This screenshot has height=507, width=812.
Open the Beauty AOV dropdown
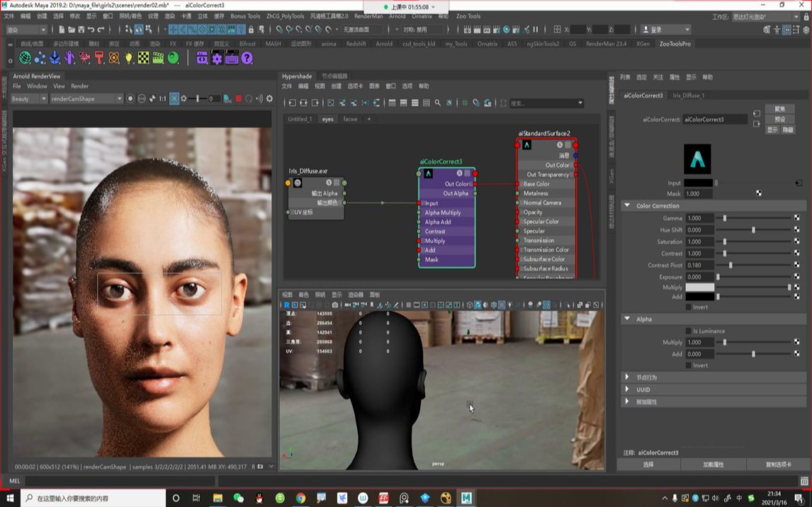(28, 99)
